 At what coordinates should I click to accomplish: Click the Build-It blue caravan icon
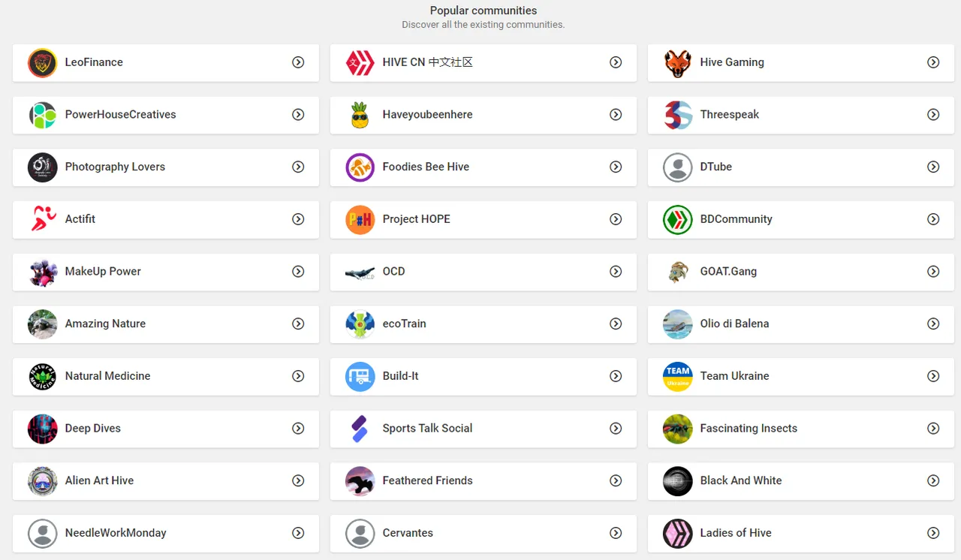(360, 376)
